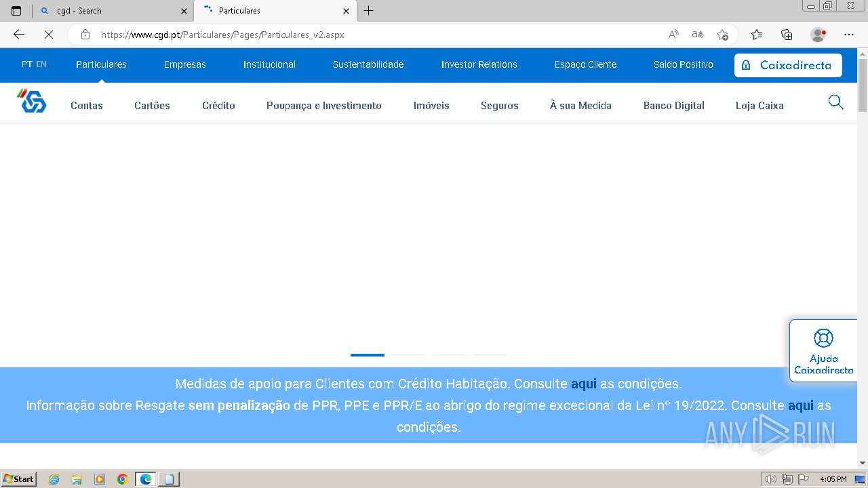Viewport: 868px width, 488px height.
Task: Close the 'Particulares' tab
Action: pos(346,11)
